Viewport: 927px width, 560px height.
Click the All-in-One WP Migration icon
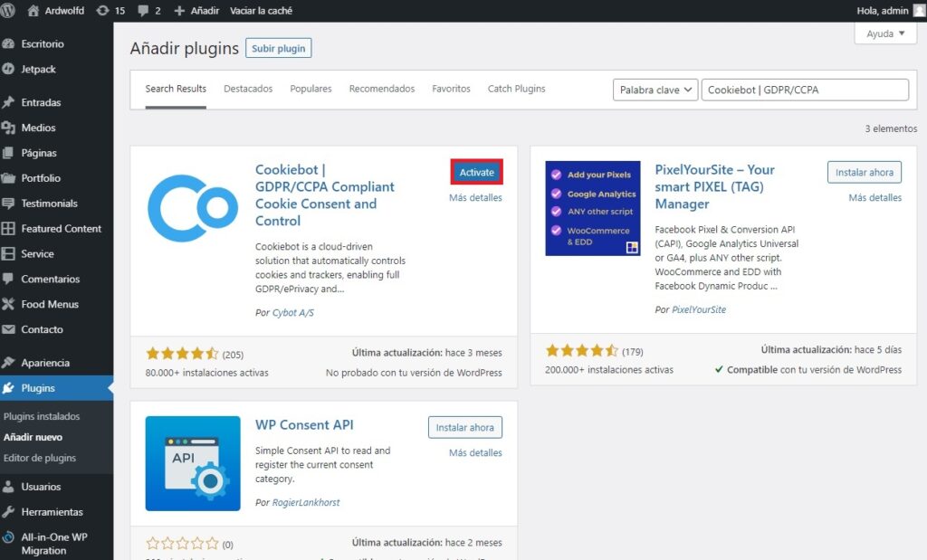[x=8, y=537]
